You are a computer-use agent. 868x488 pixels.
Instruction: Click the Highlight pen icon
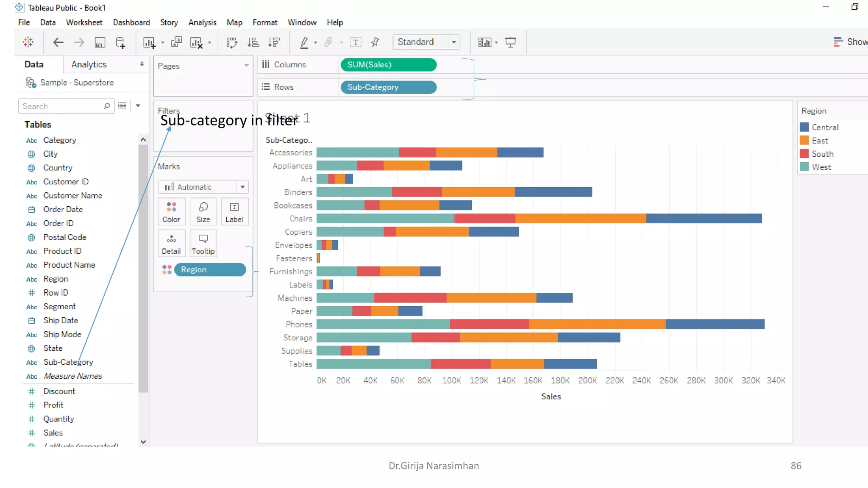click(x=304, y=42)
